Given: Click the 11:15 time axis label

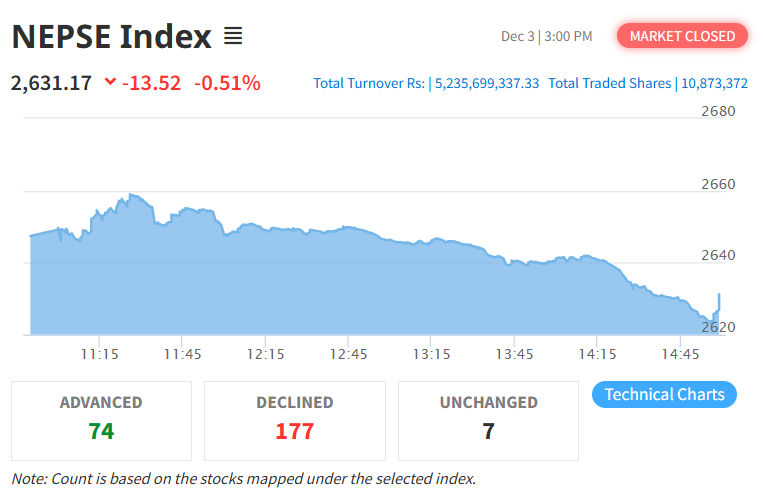Looking at the screenshot, I should [x=100, y=354].
